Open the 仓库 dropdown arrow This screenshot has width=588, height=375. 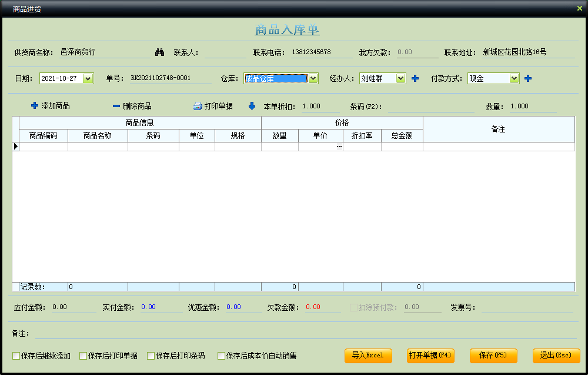pyautogui.click(x=313, y=78)
